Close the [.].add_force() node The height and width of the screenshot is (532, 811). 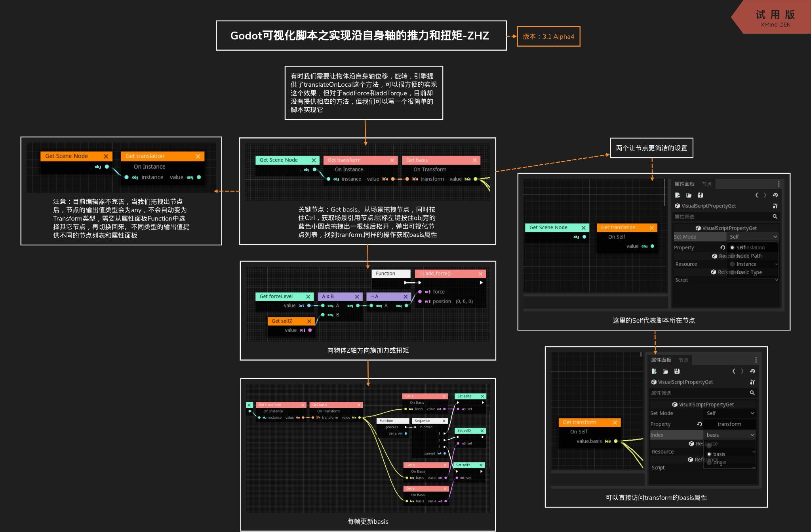point(480,274)
